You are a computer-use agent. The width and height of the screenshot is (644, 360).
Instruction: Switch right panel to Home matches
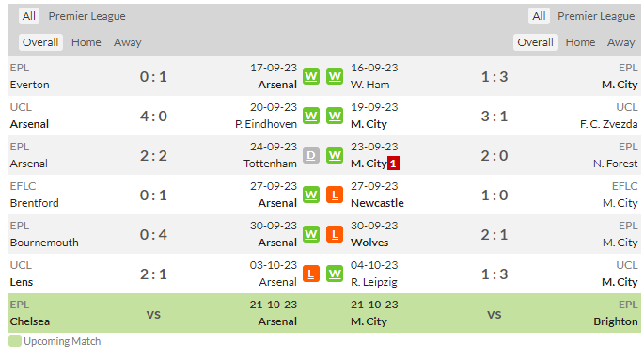pyautogui.click(x=580, y=42)
